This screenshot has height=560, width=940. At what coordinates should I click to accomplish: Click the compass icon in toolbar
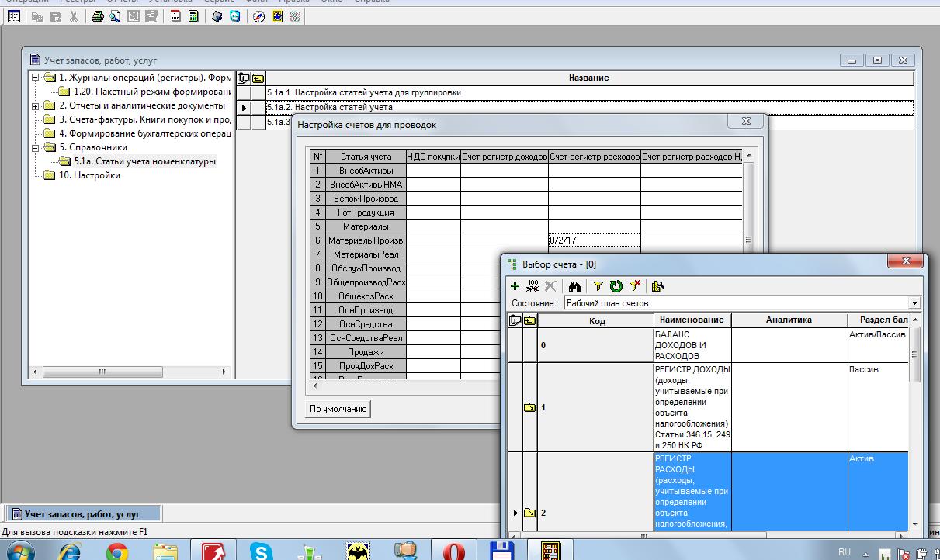(x=259, y=16)
